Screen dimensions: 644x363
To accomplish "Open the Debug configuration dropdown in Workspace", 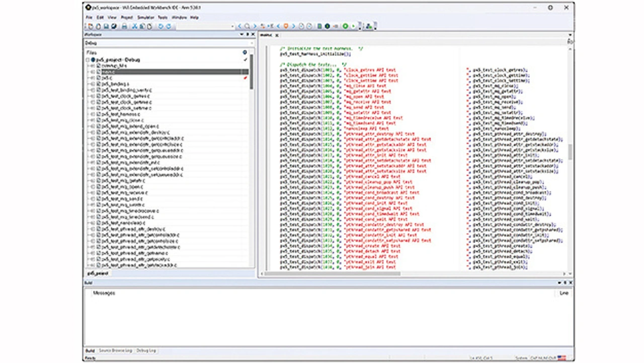I will point(252,43).
